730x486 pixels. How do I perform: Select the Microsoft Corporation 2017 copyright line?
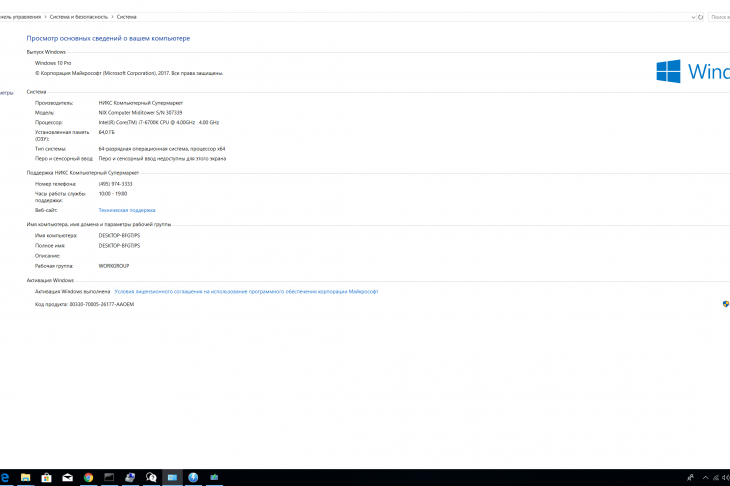coord(129,73)
